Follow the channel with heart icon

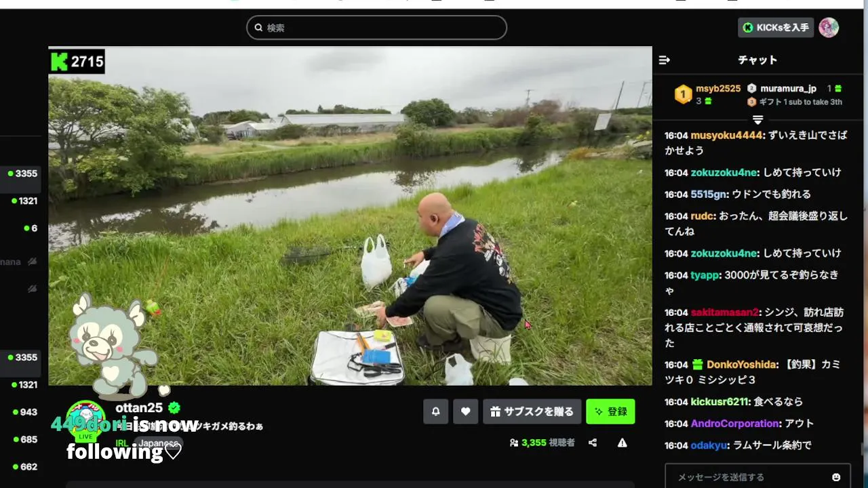[465, 411]
